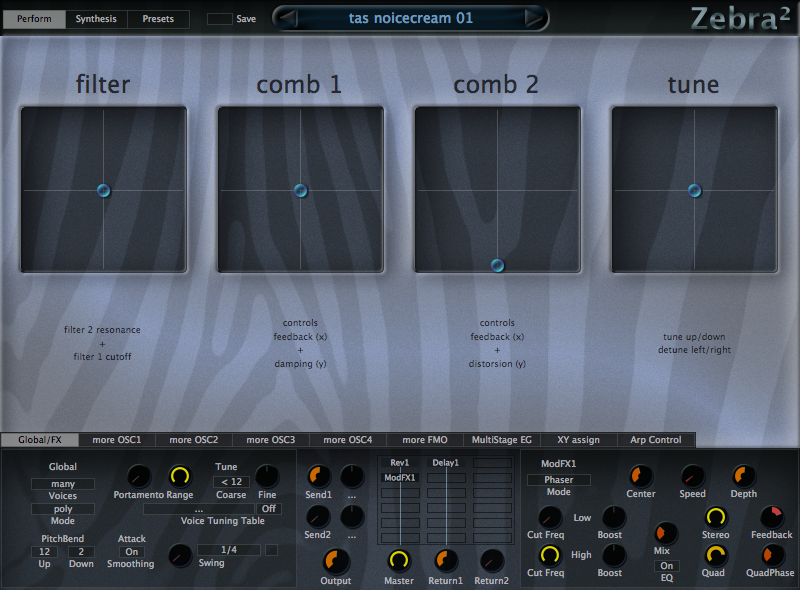Load previous preset with left arrow

click(x=287, y=18)
